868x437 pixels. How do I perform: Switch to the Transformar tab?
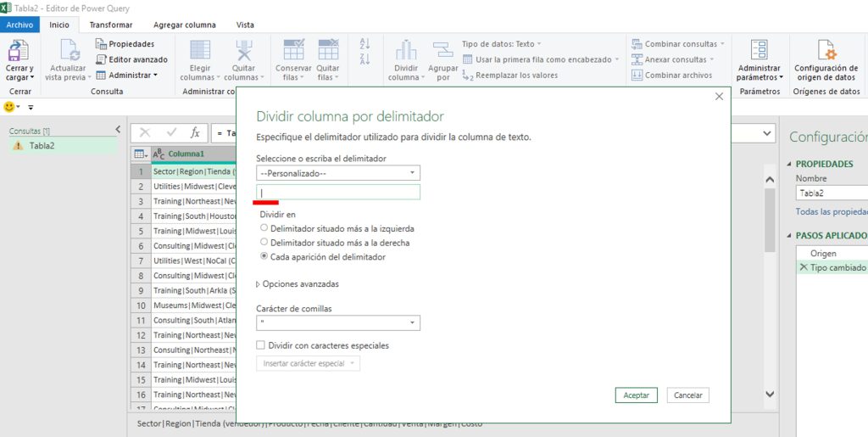111,25
